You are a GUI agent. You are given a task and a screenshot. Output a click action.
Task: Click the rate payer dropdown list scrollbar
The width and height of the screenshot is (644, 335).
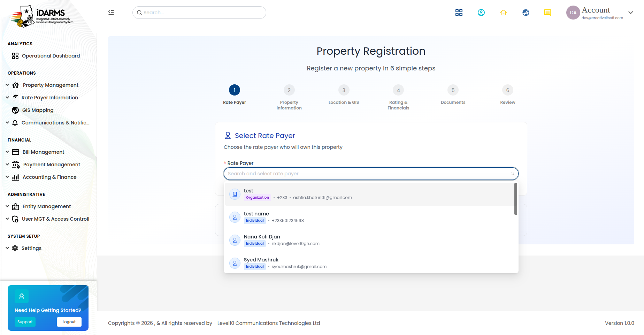click(516, 199)
